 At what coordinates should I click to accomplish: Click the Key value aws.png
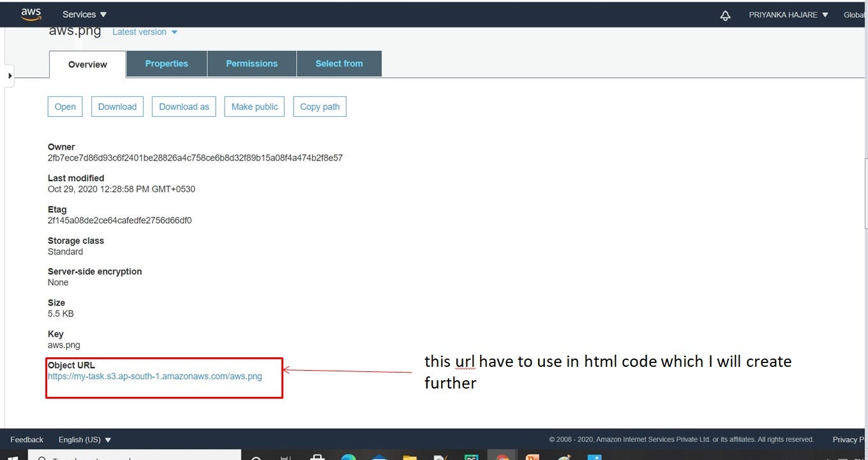point(64,345)
